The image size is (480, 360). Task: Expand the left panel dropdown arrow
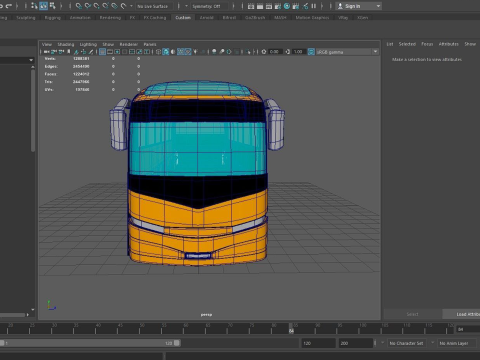pyautogui.click(x=31, y=60)
